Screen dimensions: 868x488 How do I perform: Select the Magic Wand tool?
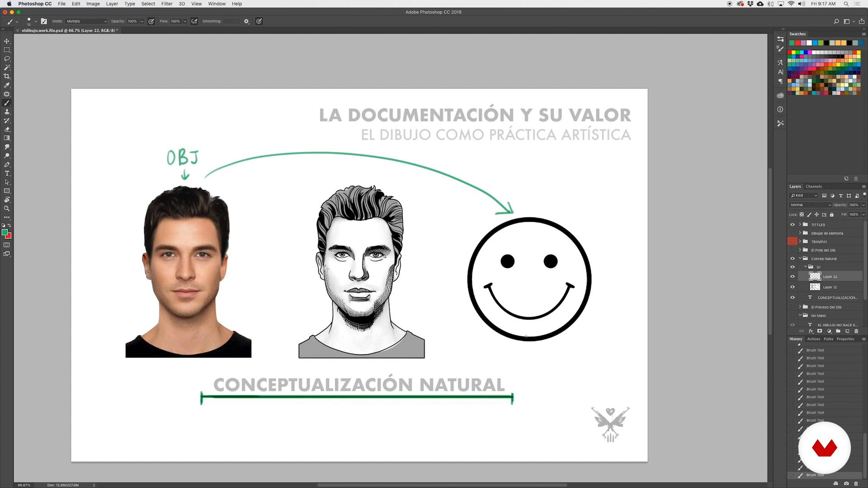[7, 67]
